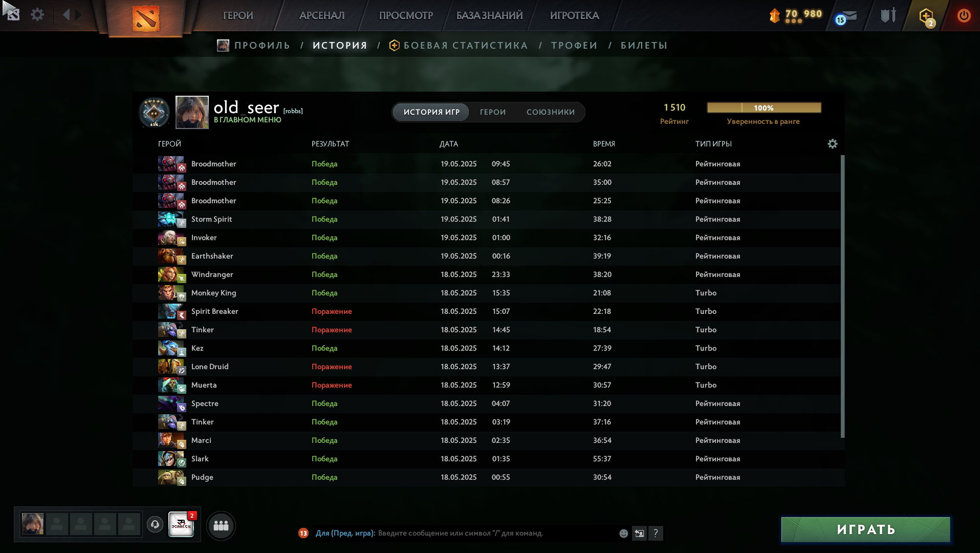Sort by ДАТА column header
Screen dimensions: 980x553
tap(449, 144)
